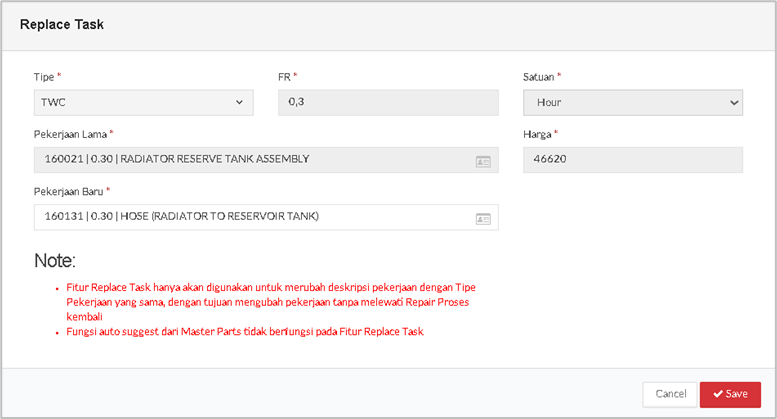Screen dimensions: 777x419
Task: Click the Pekerjaan Baru input field
Action: click(x=266, y=217)
